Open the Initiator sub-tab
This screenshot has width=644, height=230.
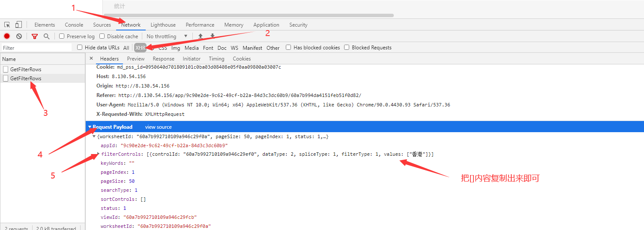(192, 59)
